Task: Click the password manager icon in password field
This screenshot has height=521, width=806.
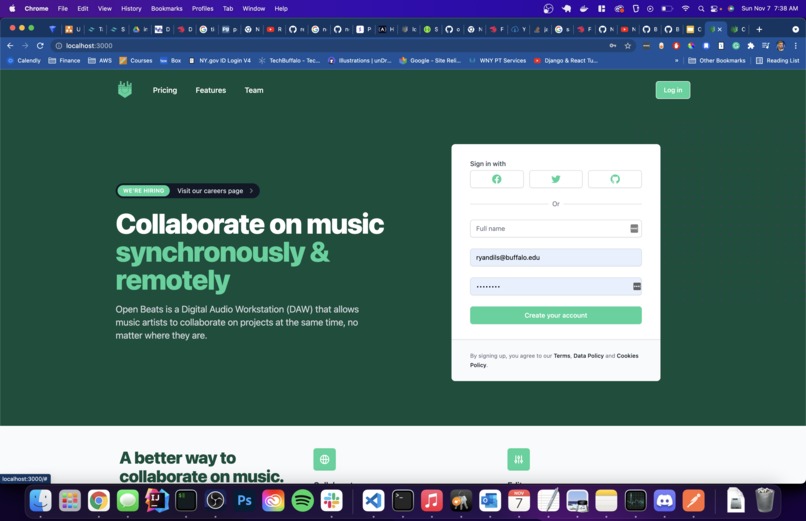Action: pos(637,286)
